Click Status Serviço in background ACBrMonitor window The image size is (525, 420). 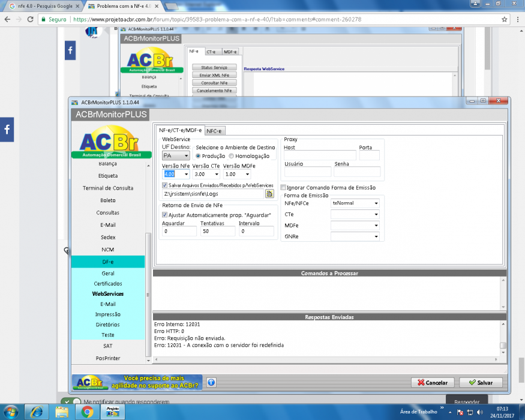214,67
